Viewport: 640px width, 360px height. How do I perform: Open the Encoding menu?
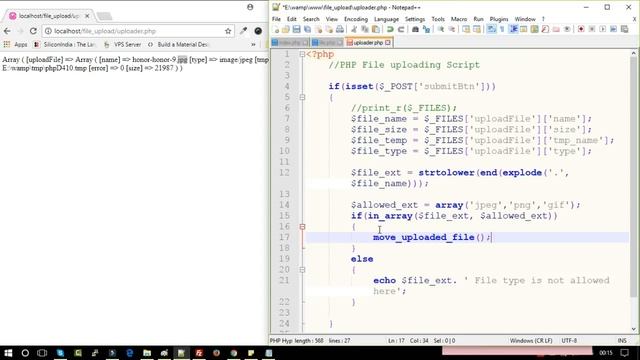click(356, 19)
